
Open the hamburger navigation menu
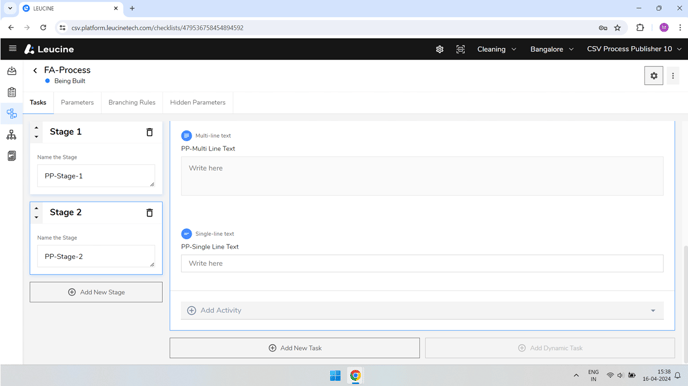click(x=12, y=48)
